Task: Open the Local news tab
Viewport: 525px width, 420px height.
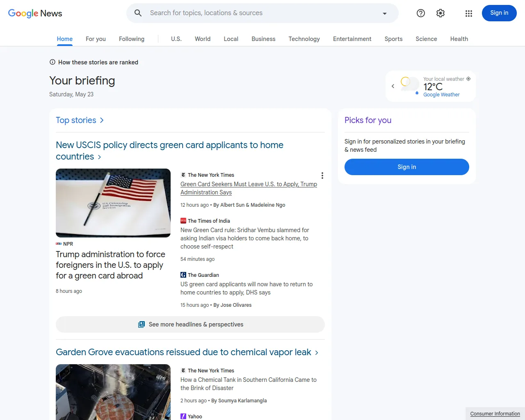Action: tap(231, 39)
